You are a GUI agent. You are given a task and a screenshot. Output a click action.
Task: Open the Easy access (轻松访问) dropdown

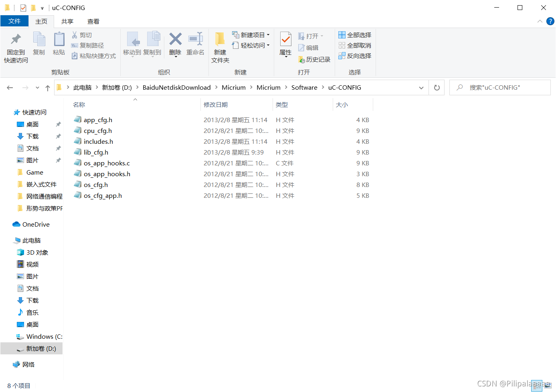251,46
